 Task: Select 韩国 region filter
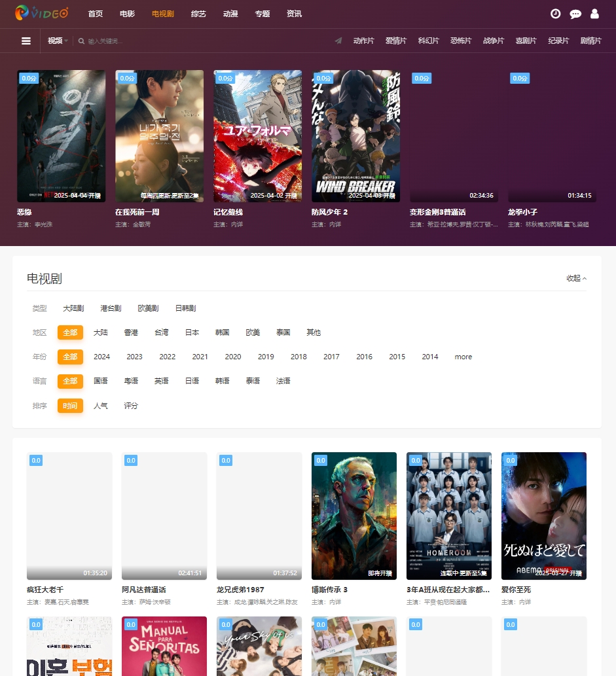click(x=223, y=332)
